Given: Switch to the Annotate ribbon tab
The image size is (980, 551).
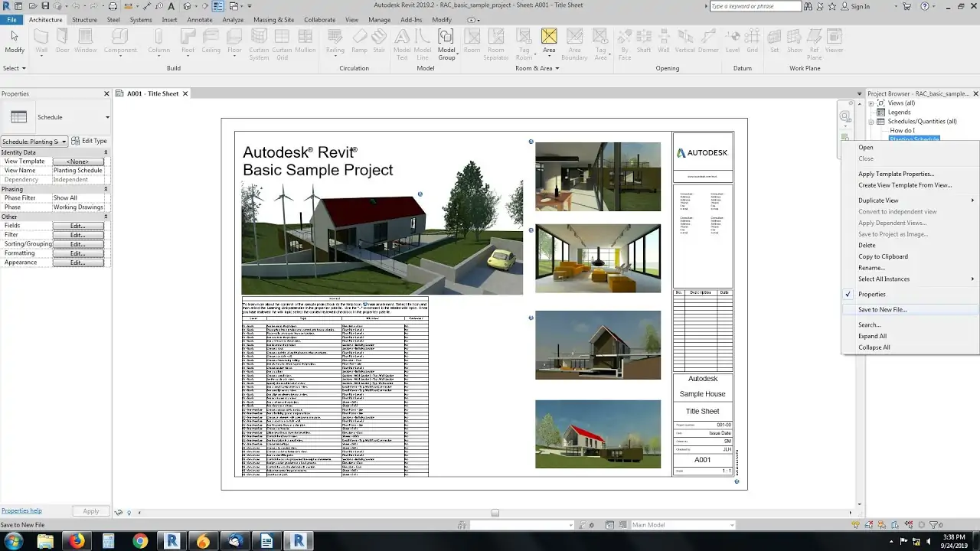Looking at the screenshot, I should tap(200, 20).
